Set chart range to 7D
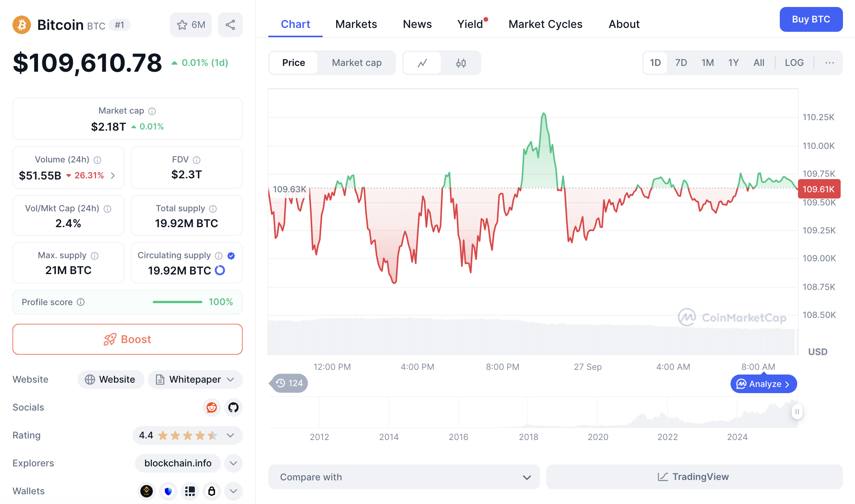Screen dimensions: 855x504 pos(681,63)
